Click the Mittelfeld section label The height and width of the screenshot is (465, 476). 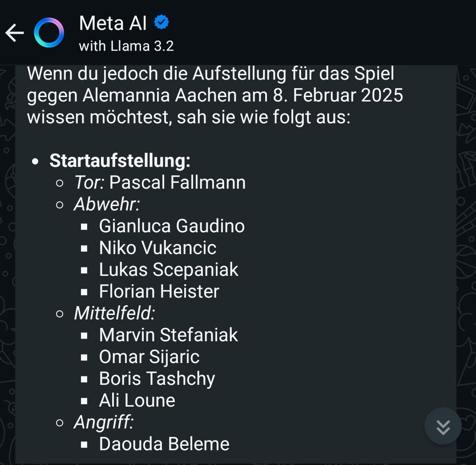(x=114, y=313)
